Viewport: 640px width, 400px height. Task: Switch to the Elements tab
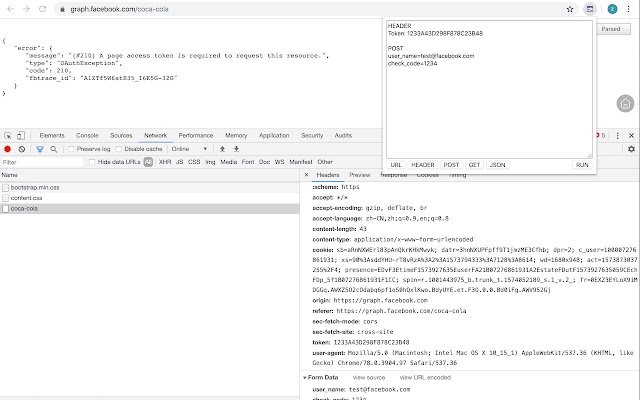(52, 136)
